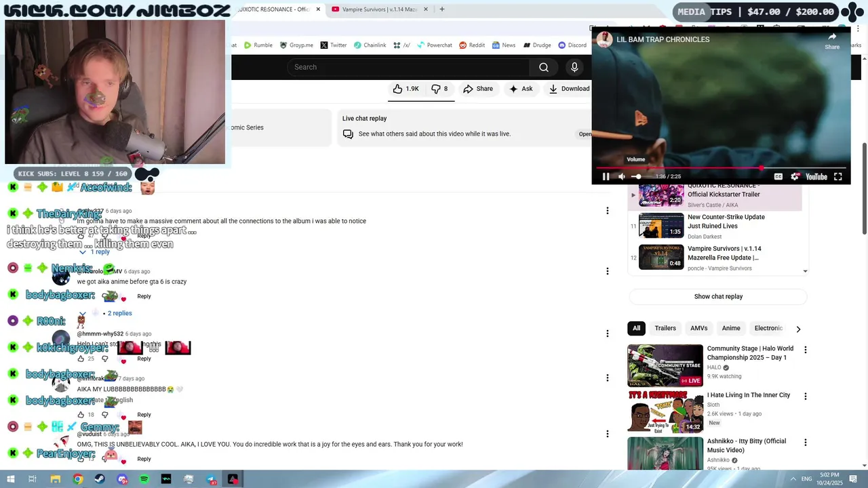Viewport: 868px width, 488px height.
Task: Click the Ask button under the video
Action: (521, 89)
